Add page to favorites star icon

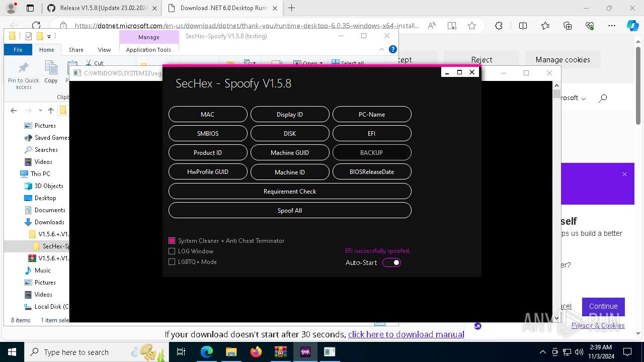(x=472, y=26)
